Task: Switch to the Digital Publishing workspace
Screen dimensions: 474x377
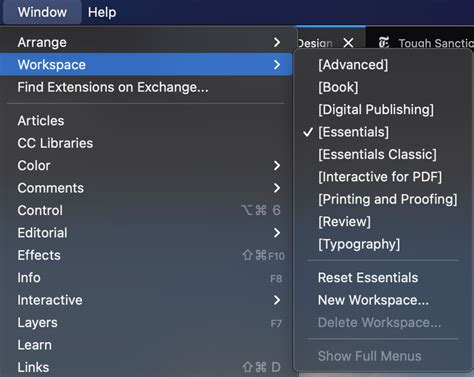Action: (x=383, y=109)
